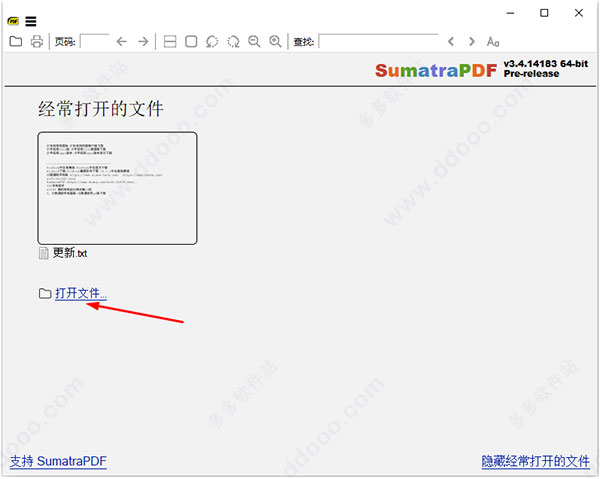600x479 pixels.
Task: Go to the next page arrow
Action: [x=143, y=41]
